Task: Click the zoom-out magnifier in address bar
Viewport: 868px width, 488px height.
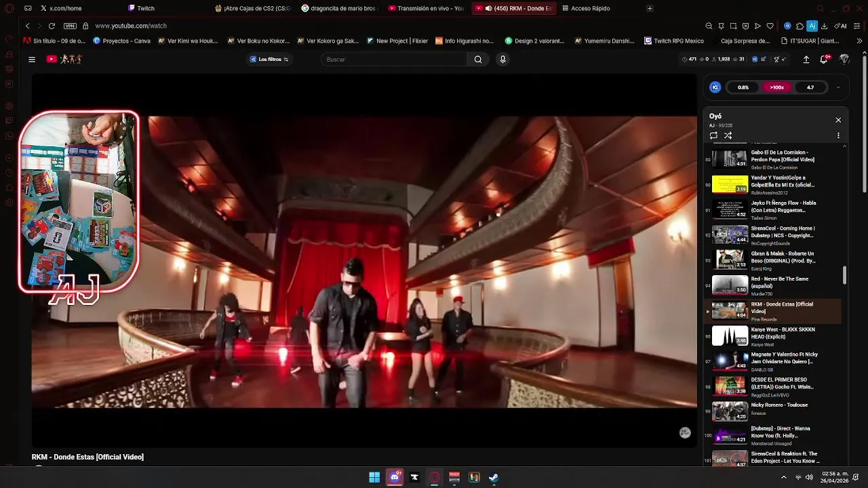Action: (x=709, y=26)
